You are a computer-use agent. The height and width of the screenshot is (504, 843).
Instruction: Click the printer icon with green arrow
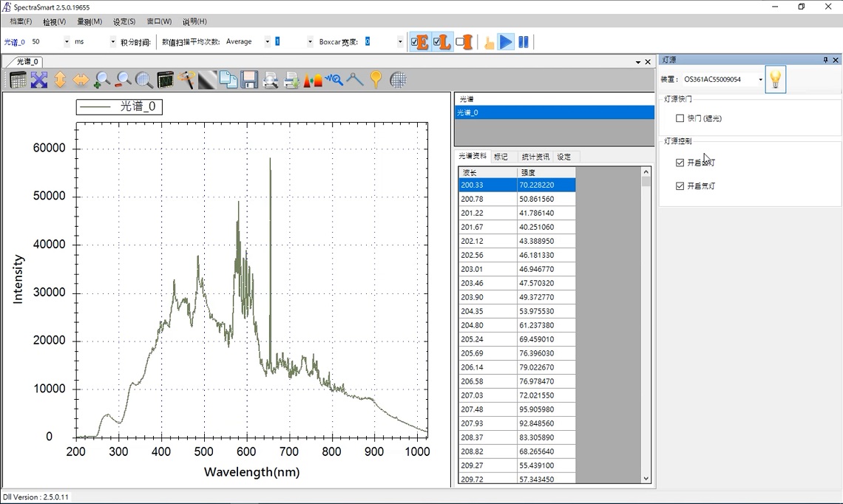pyautogui.click(x=291, y=80)
